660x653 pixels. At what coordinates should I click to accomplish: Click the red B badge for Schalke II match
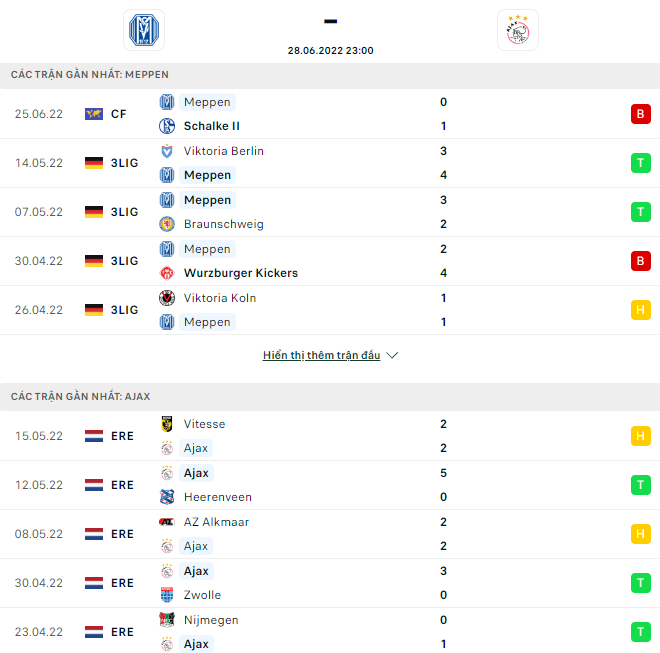(x=639, y=114)
